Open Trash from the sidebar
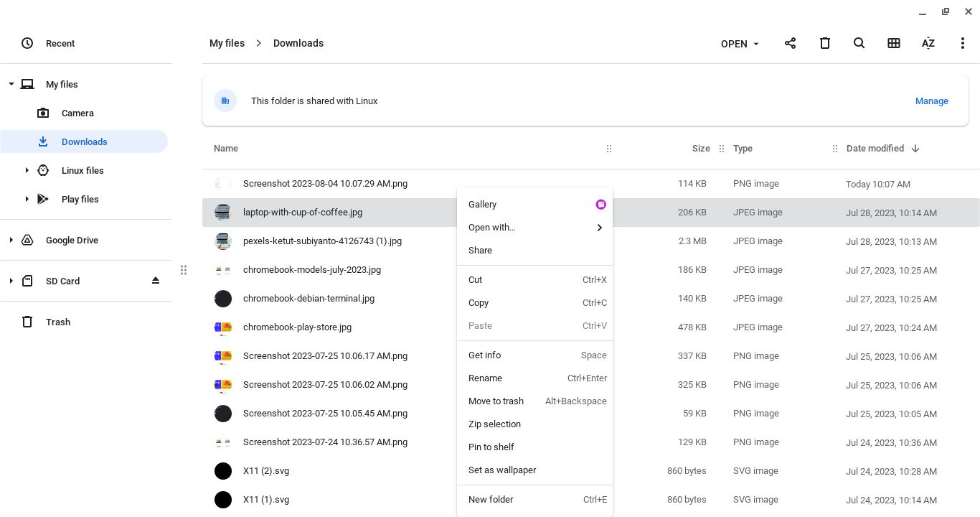 [x=57, y=322]
